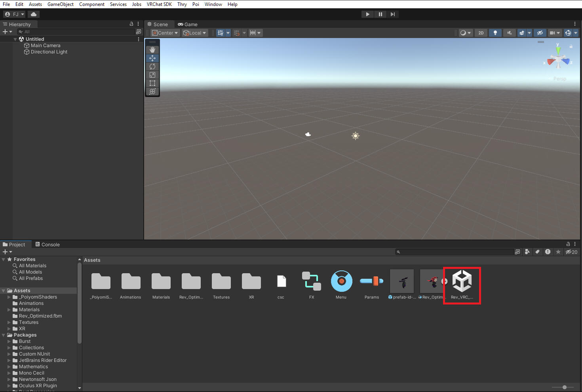Toggle scene lighting on or off

pos(495,33)
